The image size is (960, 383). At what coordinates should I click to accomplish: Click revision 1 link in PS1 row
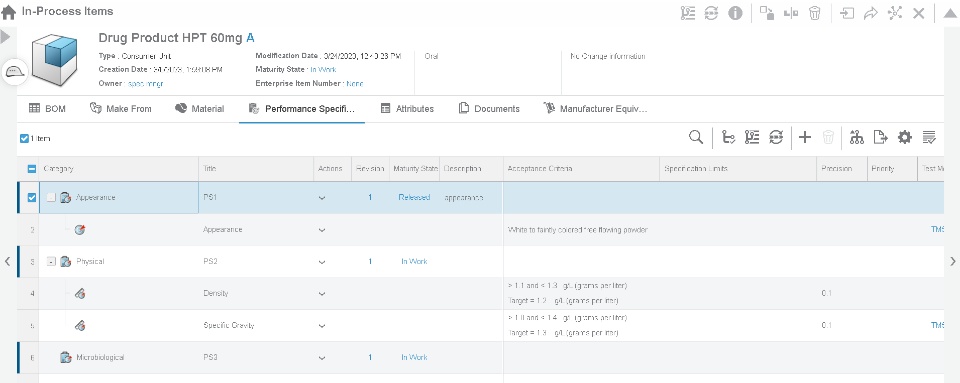click(x=370, y=198)
